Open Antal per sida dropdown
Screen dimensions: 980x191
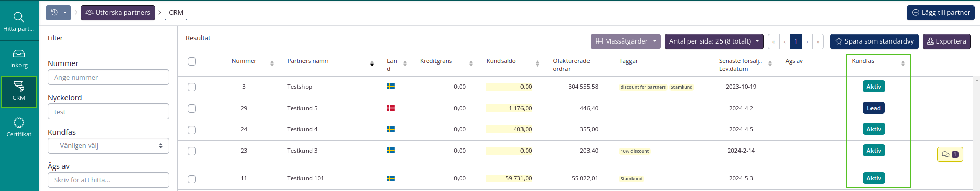[x=714, y=41]
